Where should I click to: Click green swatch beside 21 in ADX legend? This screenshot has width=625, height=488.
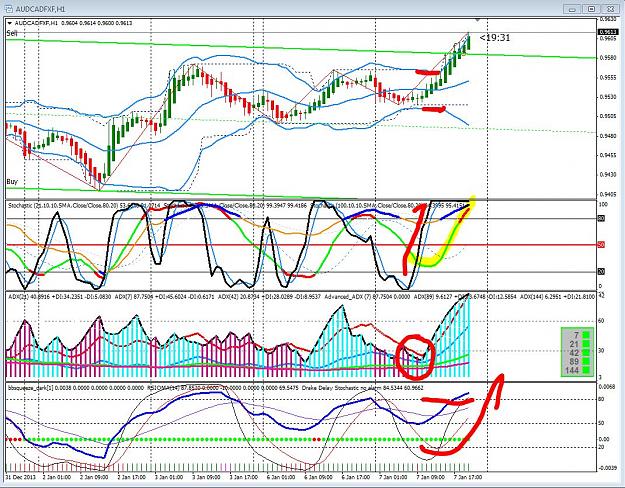click(x=586, y=343)
